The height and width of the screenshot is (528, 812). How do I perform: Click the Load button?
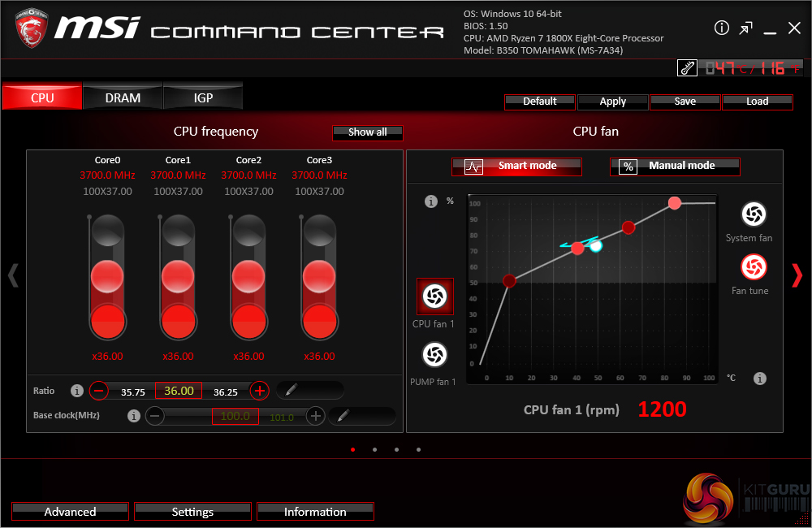pyautogui.click(x=757, y=102)
